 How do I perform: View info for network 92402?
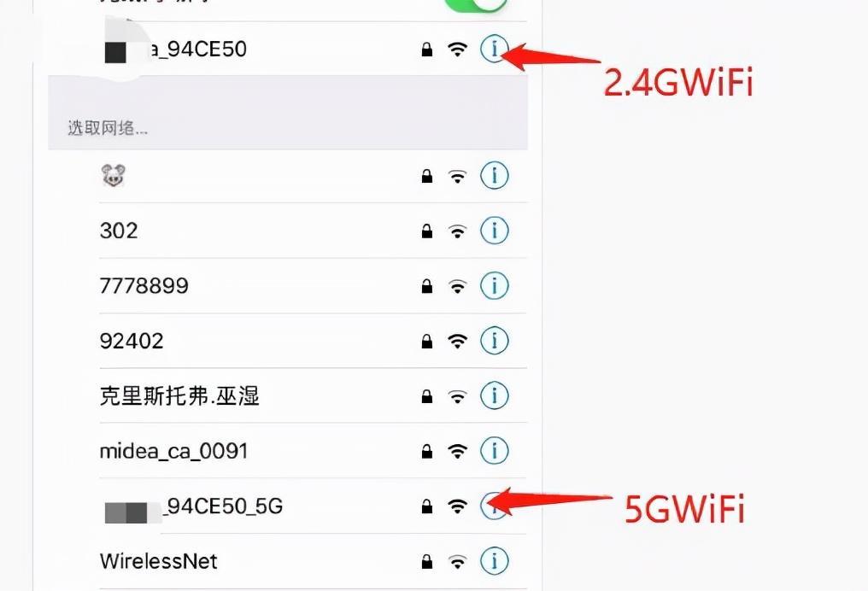pyautogui.click(x=494, y=340)
